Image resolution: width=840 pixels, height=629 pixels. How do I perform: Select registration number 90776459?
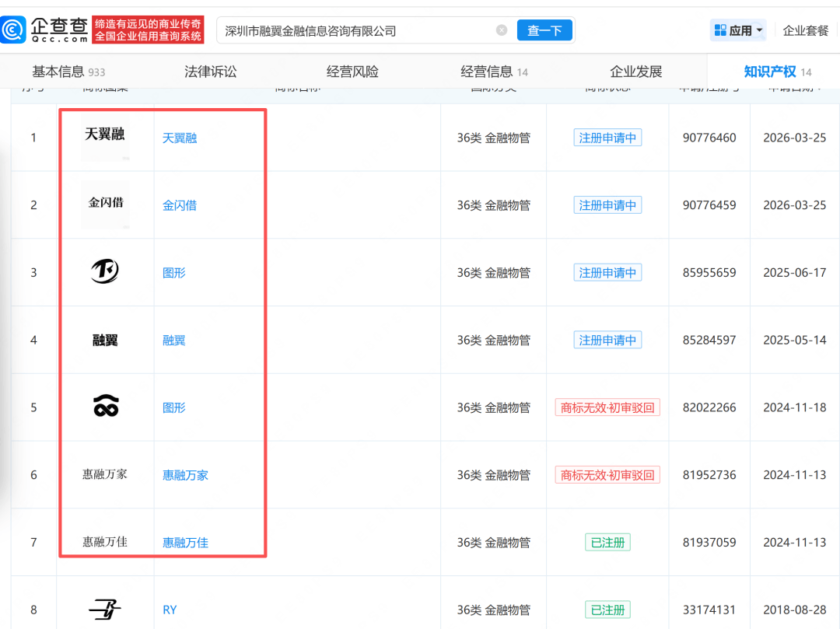[709, 205]
